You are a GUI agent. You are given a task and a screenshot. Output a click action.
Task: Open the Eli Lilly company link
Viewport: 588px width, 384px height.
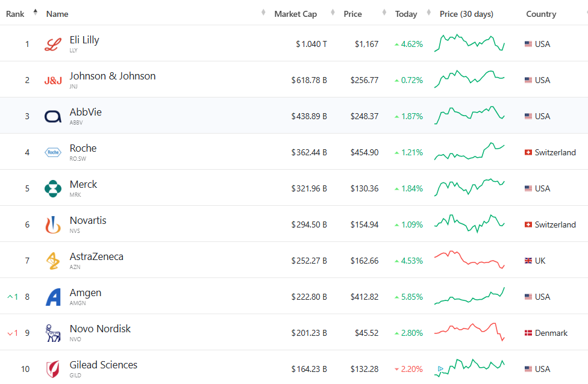(x=84, y=40)
